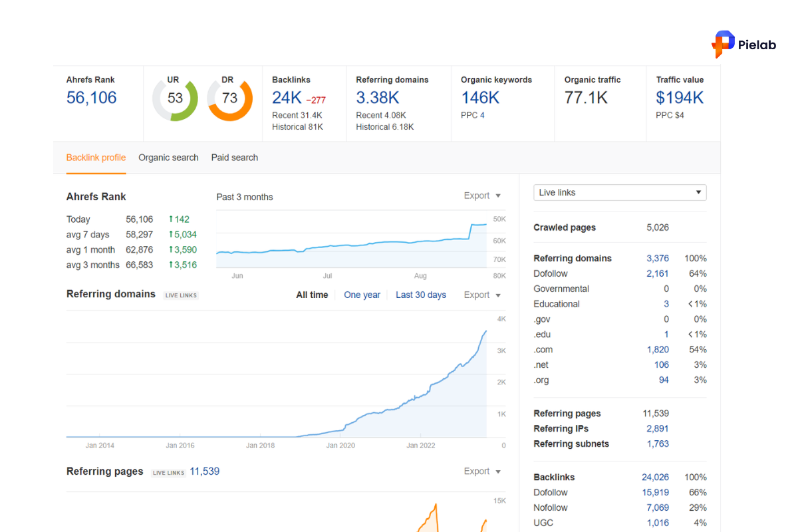Open UGC backlinks count 1,016
Screen dimensions: 798x532
click(658, 523)
